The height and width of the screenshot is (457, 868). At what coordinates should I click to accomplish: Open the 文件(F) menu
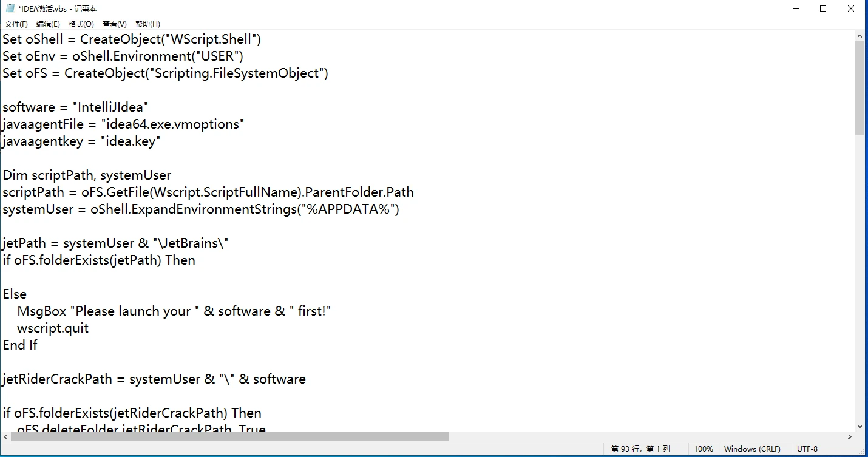(16, 24)
